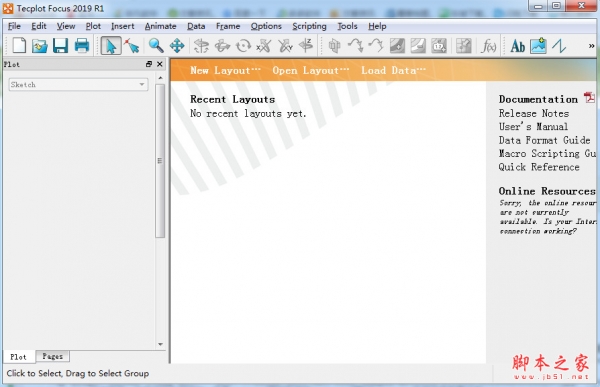Viewport: 600px width, 387px height.
Task: Open the Plot menu
Action: pos(93,26)
